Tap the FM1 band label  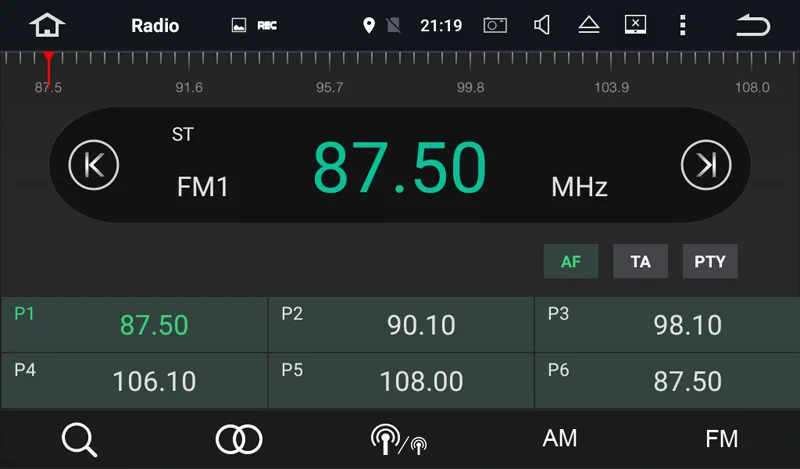point(203,186)
